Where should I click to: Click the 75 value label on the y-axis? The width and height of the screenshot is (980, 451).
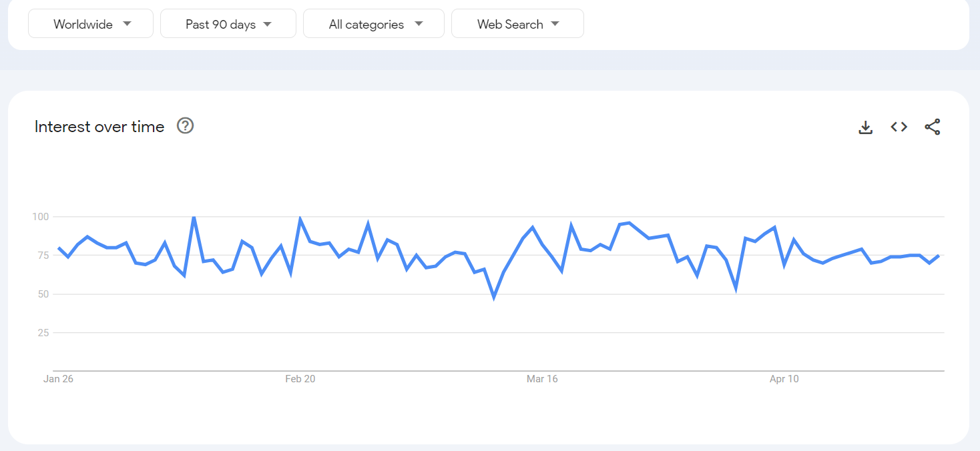[x=43, y=256]
